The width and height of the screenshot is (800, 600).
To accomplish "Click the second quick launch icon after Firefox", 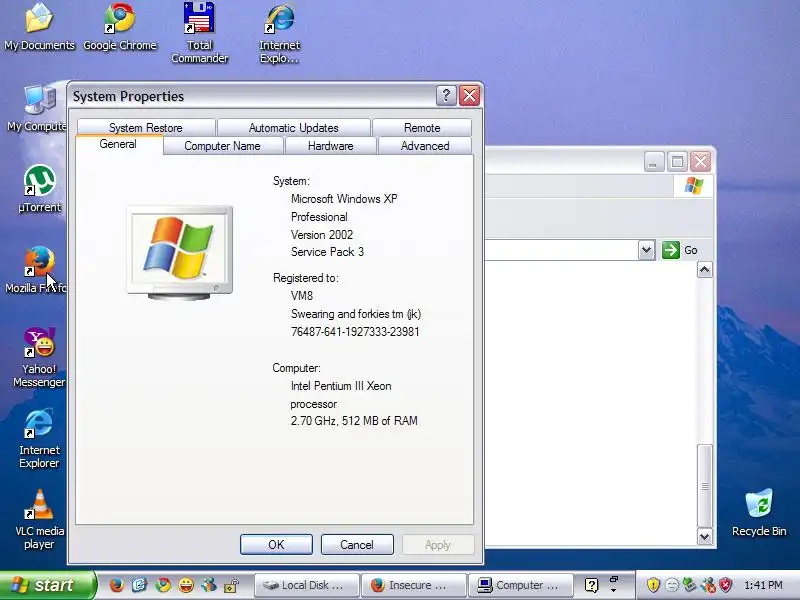I will tap(140, 585).
